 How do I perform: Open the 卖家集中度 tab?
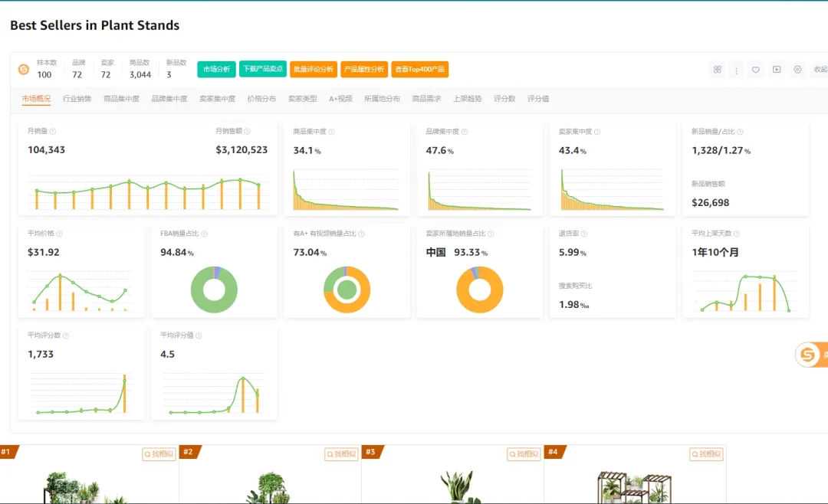pyautogui.click(x=217, y=99)
